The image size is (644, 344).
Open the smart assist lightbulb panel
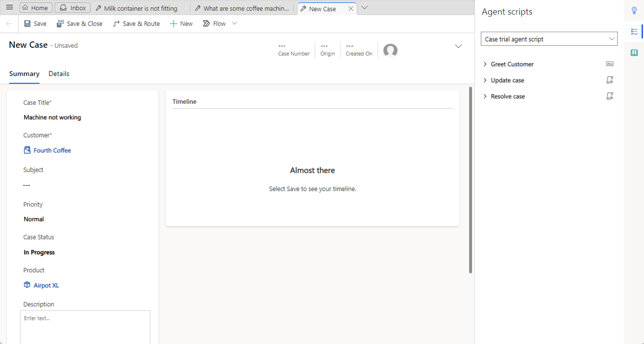(634, 10)
